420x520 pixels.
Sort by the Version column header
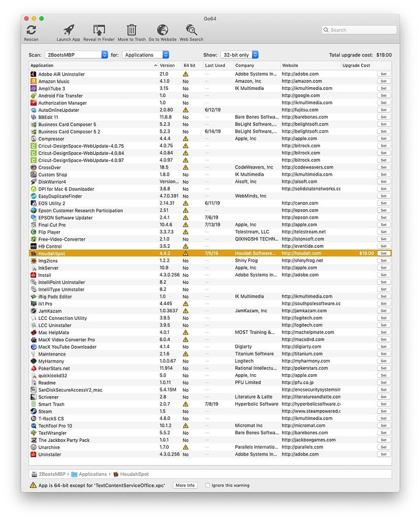tap(170, 66)
